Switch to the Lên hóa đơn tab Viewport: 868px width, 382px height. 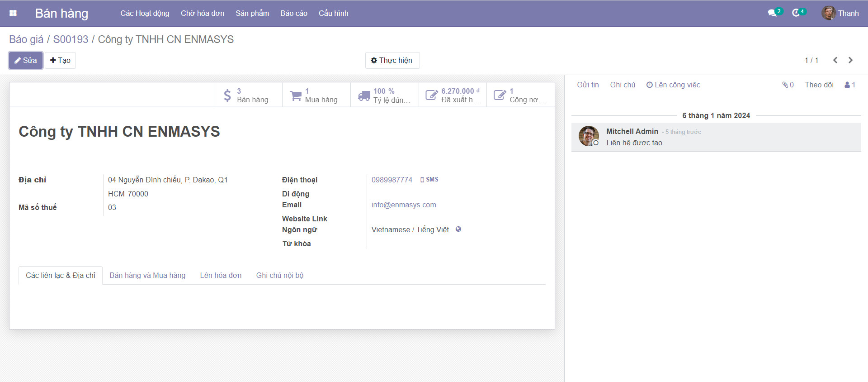pos(221,275)
